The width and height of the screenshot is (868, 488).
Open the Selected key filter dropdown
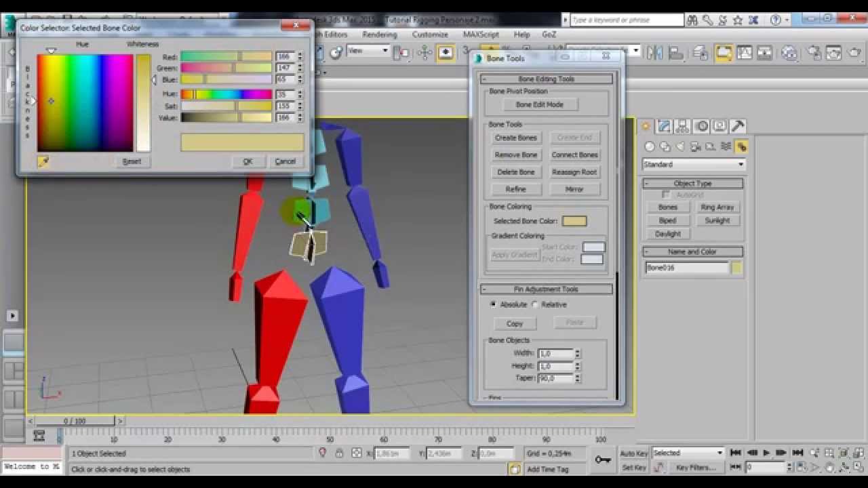point(688,453)
